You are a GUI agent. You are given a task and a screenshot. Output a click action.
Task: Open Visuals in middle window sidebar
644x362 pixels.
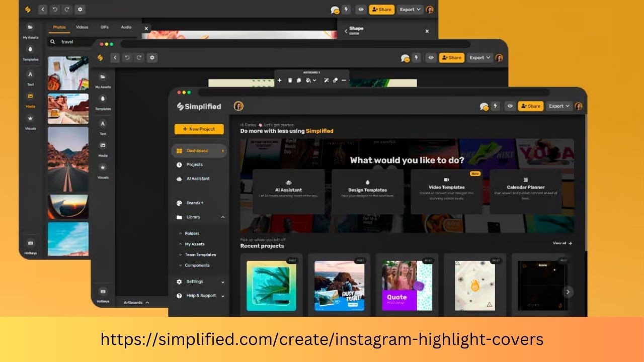click(103, 171)
